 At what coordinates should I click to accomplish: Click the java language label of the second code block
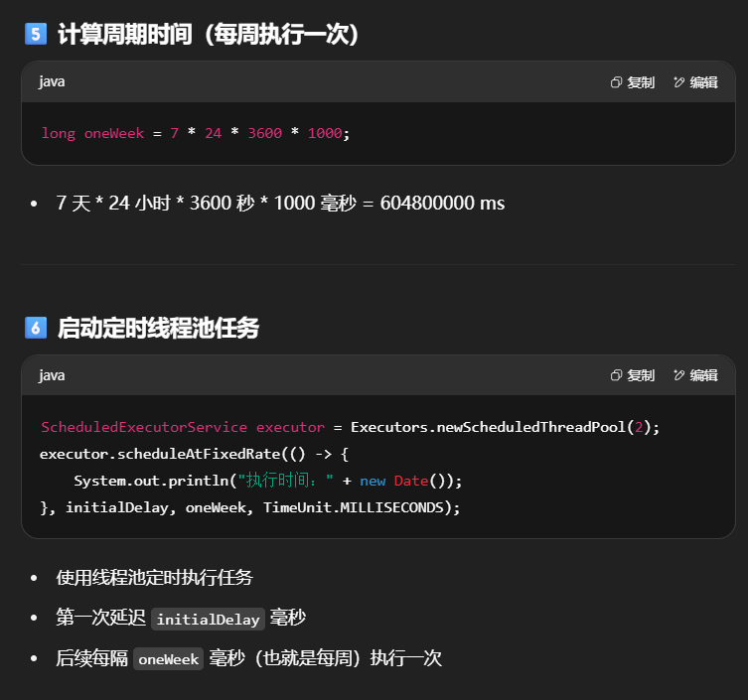click(x=52, y=375)
